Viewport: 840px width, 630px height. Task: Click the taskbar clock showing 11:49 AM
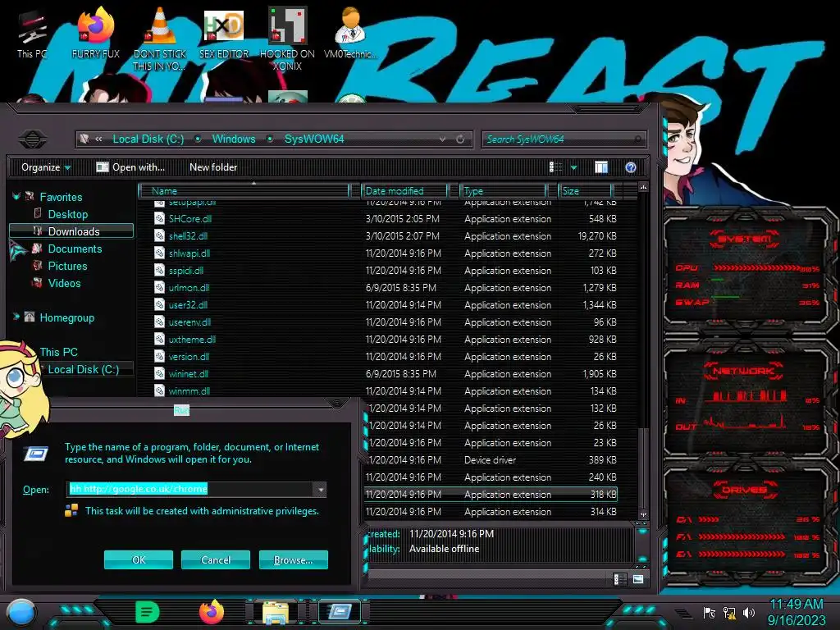click(x=796, y=612)
